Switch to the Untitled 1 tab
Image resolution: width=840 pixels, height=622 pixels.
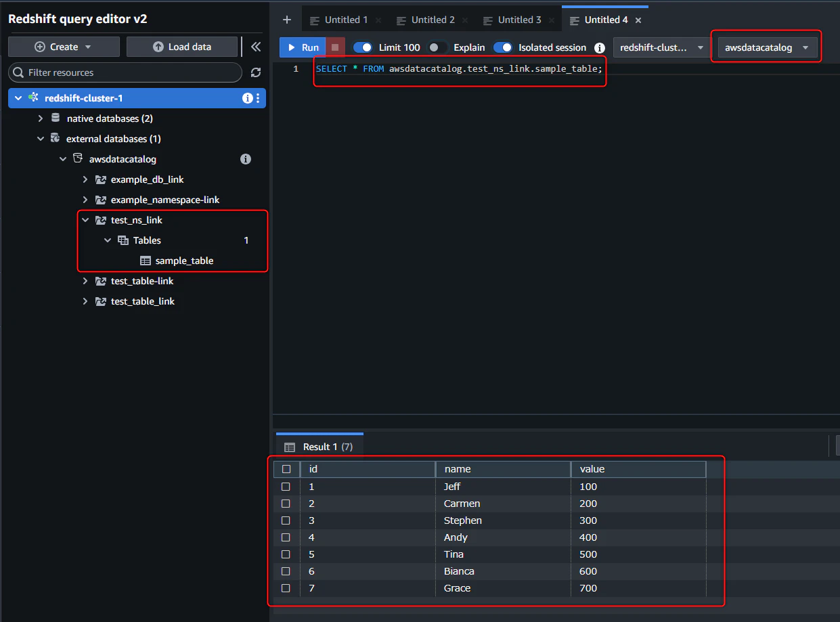coord(346,20)
